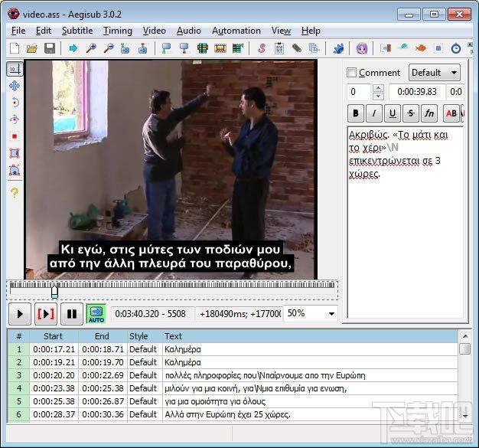
Task: Open the Default style dropdown
Action: point(435,73)
